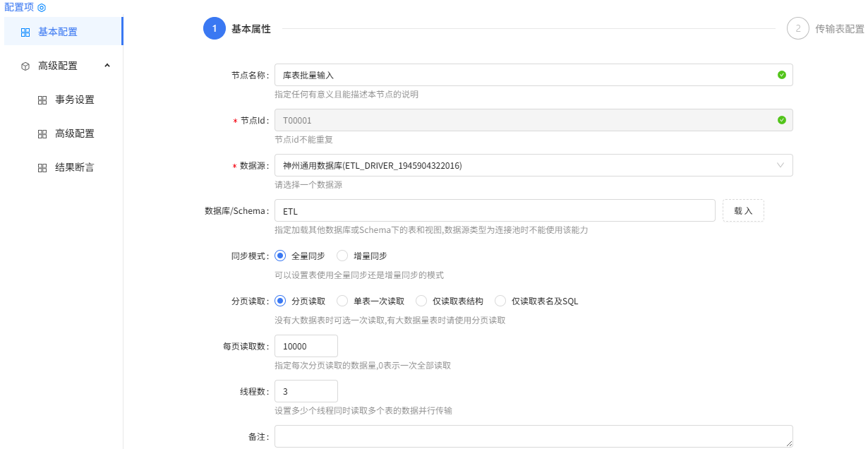Click the grid icon beside 事务设置
This screenshot has height=449, width=868.
pyautogui.click(x=42, y=99)
